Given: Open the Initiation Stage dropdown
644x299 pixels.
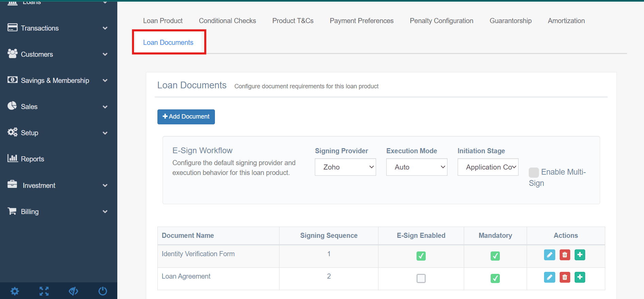Looking at the screenshot, I should [488, 167].
